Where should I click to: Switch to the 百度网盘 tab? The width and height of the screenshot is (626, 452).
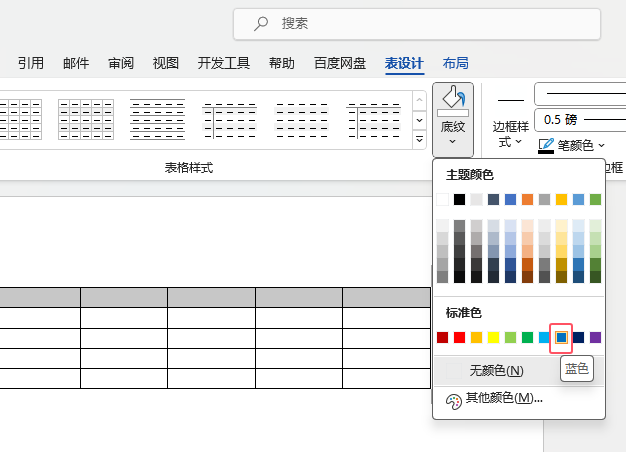coord(340,63)
